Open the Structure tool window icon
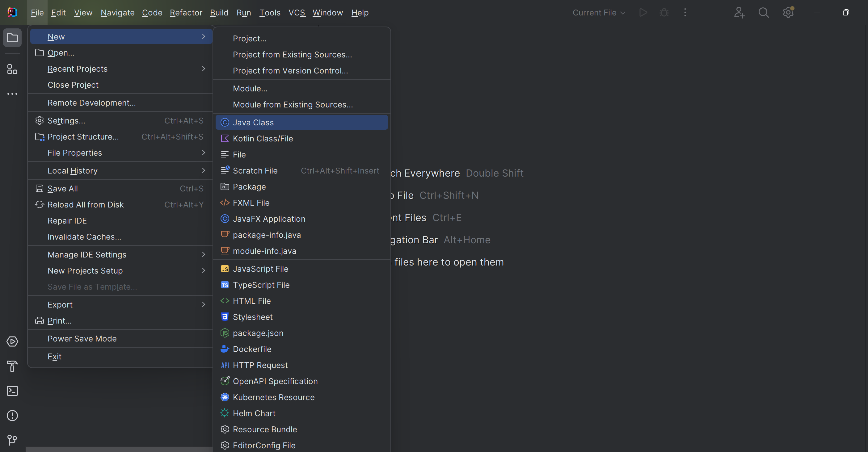 coord(12,69)
